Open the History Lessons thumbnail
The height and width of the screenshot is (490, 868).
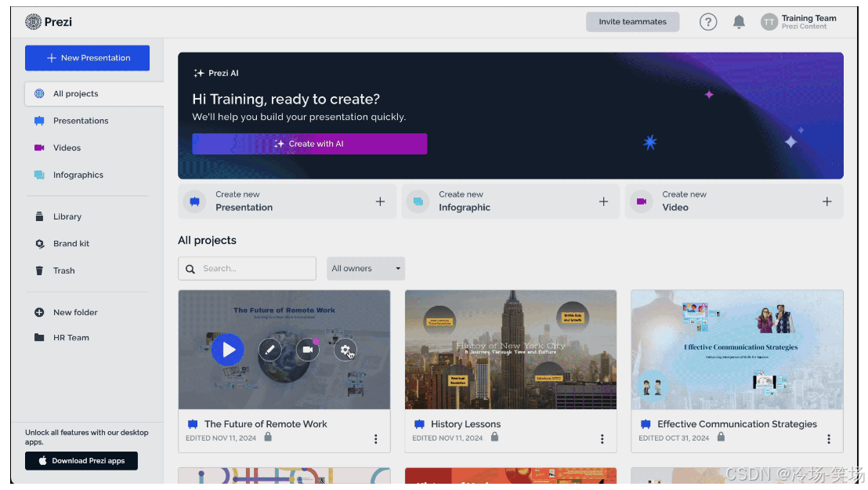pyautogui.click(x=511, y=350)
